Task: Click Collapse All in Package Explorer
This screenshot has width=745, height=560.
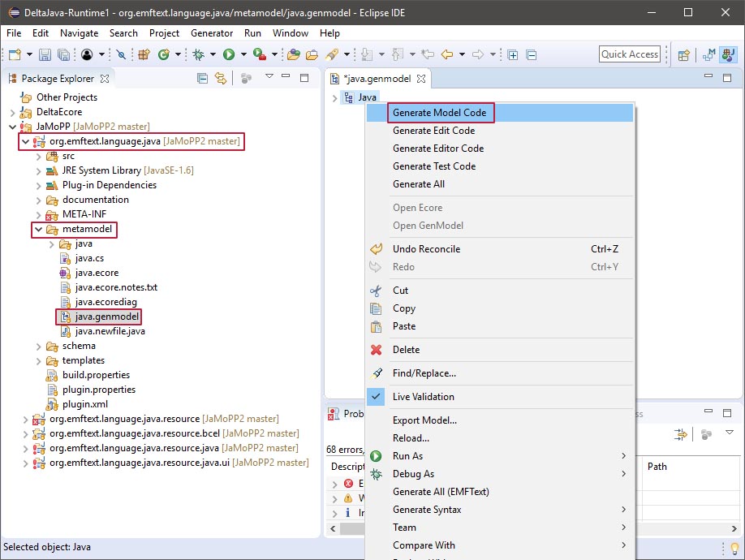Action: pyautogui.click(x=202, y=79)
